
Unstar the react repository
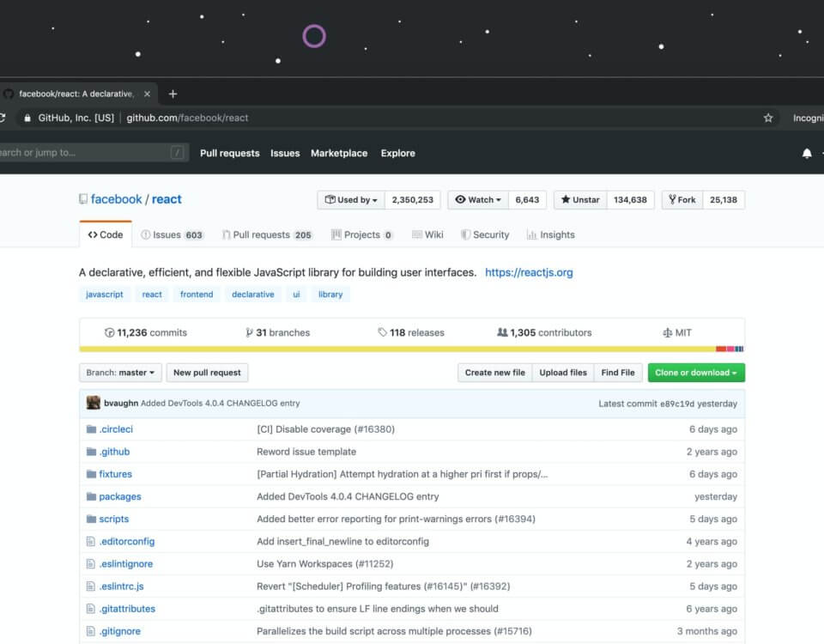[580, 200]
